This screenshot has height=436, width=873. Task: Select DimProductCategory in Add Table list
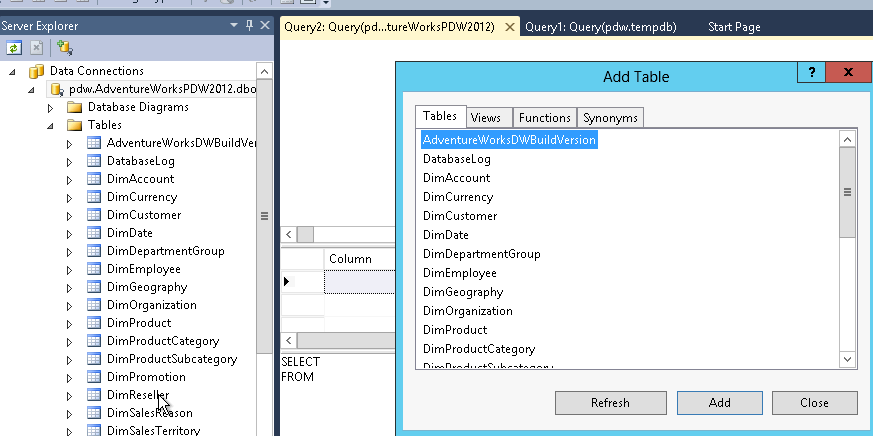tap(479, 349)
